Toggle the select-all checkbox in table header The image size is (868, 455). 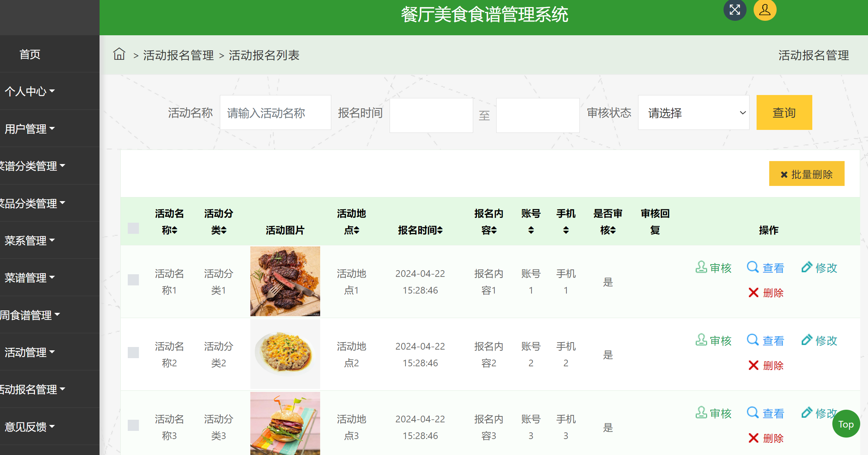(x=133, y=228)
